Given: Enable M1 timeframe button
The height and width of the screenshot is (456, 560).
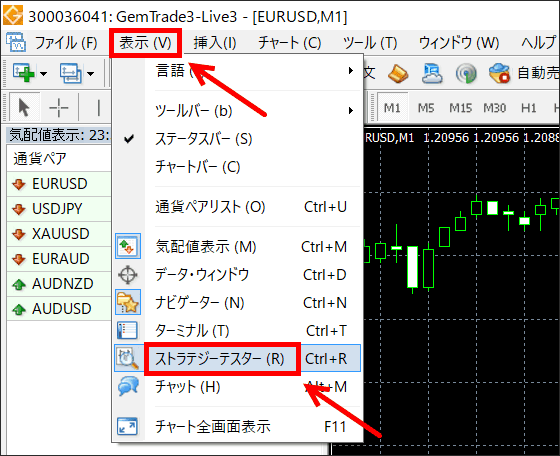Looking at the screenshot, I should (x=392, y=107).
